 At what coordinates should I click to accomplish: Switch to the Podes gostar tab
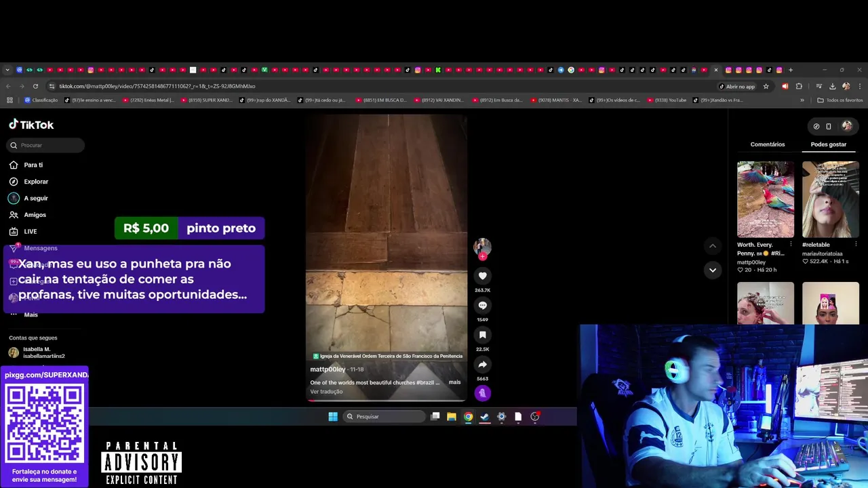[829, 144]
